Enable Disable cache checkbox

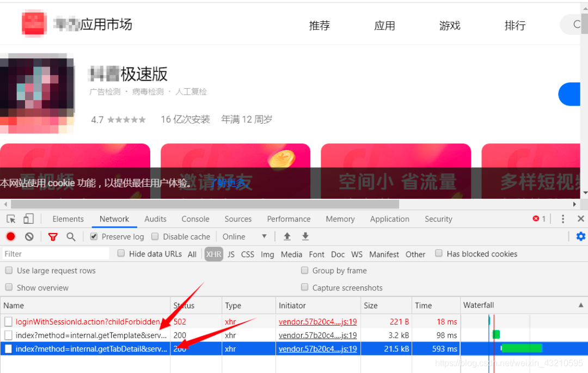155,236
